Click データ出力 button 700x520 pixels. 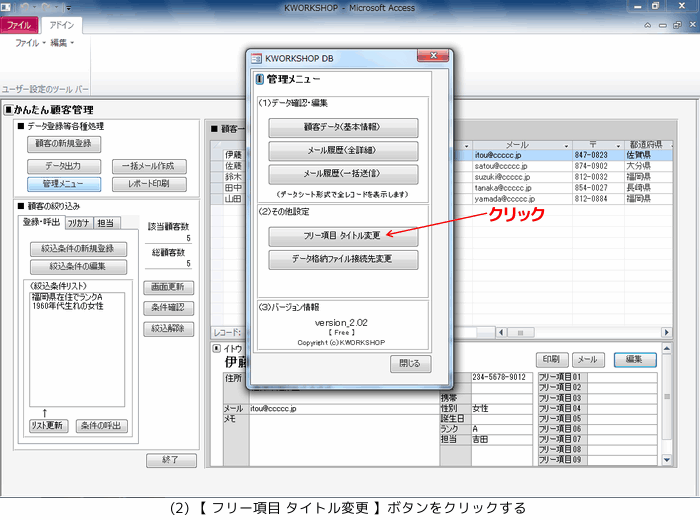[x=64, y=166]
